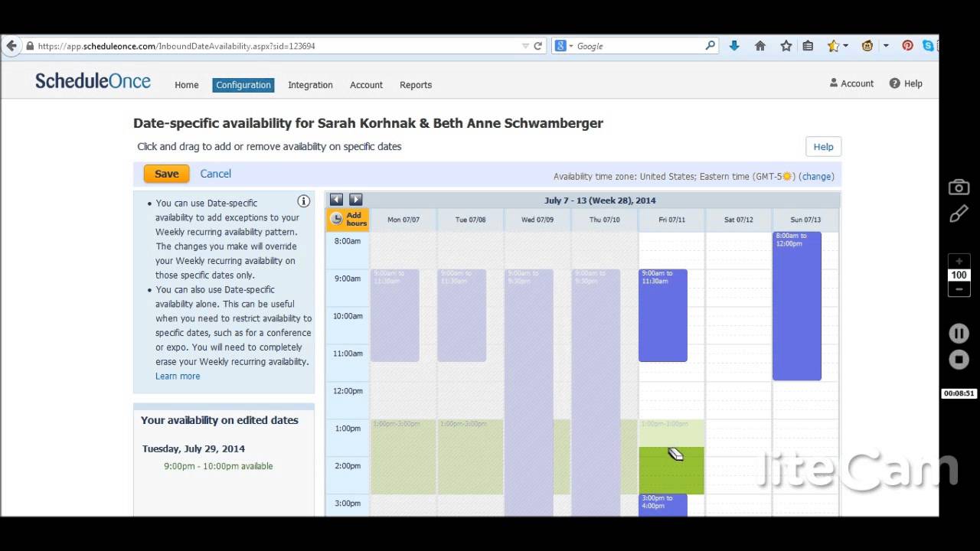Click the info icon in the tips panel
Viewport: 980px width, 551px height.
[304, 201]
